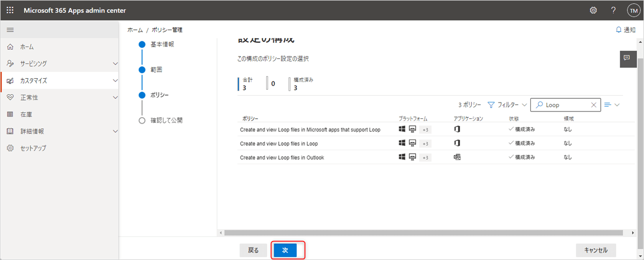Click the ホーム breadcrumb link
This screenshot has width=644, height=260.
pyautogui.click(x=135, y=30)
